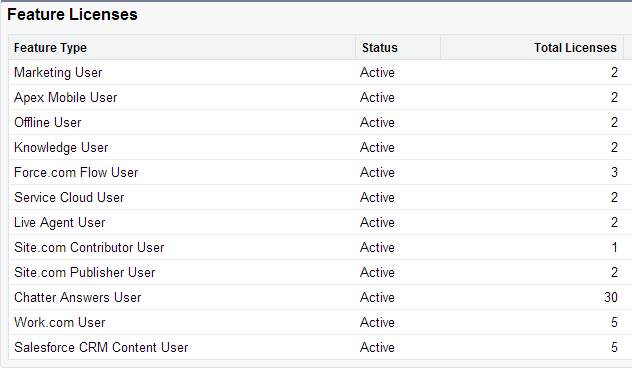This screenshot has height=368, width=632.
Task: Click total licenses value 3 for Flow User
Action: click(614, 173)
